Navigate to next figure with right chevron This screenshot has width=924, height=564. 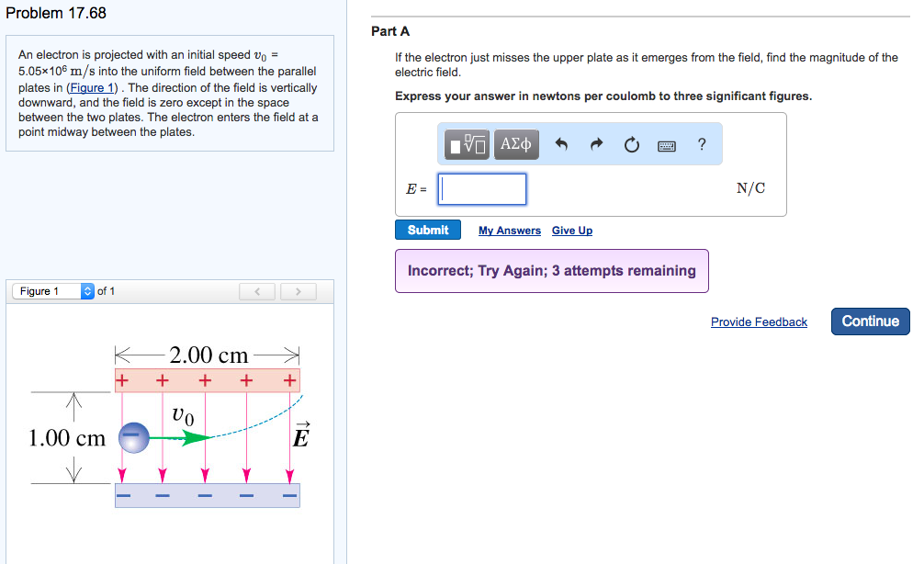pyautogui.click(x=298, y=290)
